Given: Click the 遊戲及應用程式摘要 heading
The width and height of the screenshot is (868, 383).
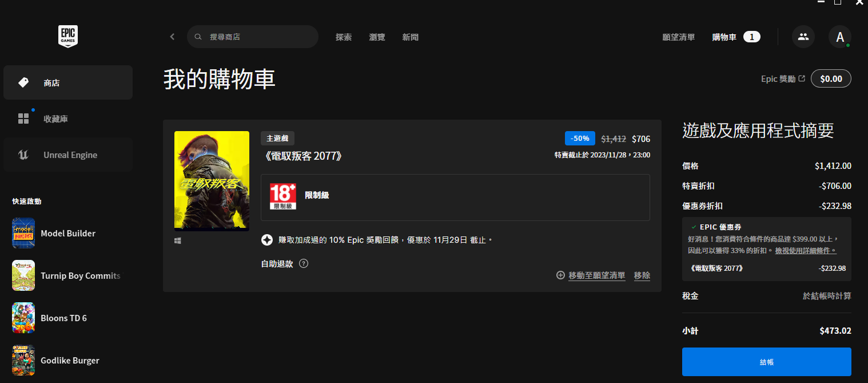Looking at the screenshot, I should [x=758, y=131].
